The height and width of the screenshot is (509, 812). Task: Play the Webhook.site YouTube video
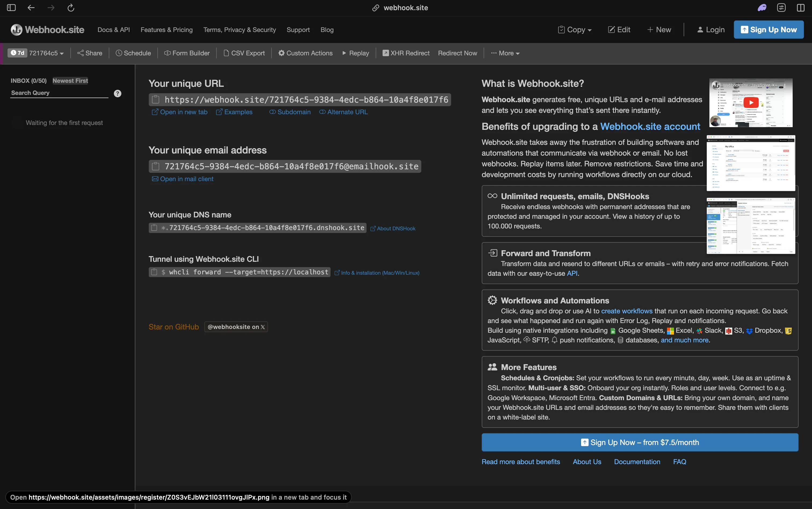tap(751, 102)
